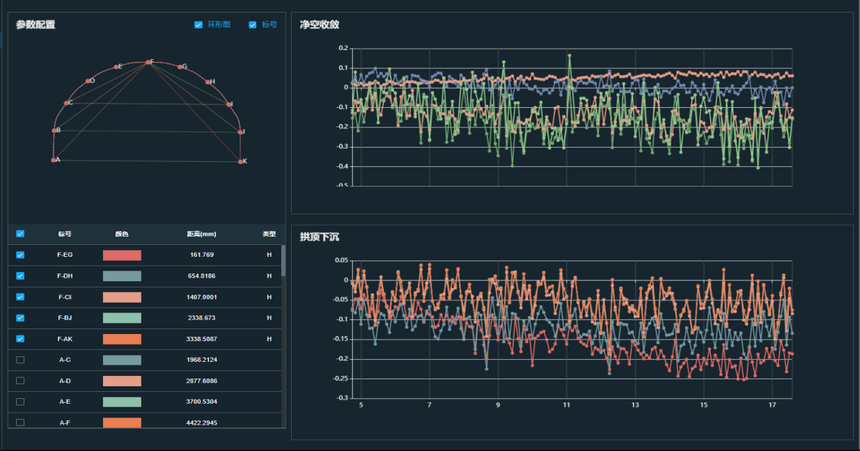
Task: Check the A-E row checkbox
Action: (x=20, y=402)
